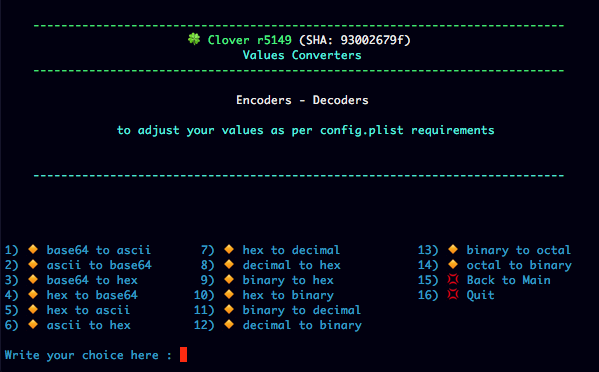Choose 'decimal to binary' option
Screen dimensions: 599x372
(302, 325)
